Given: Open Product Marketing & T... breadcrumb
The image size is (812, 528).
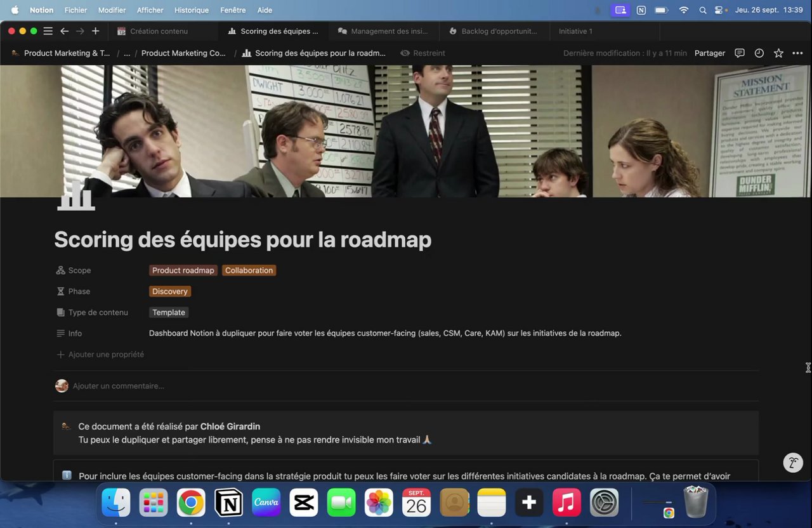Looking at the screenshot, I should coord(61,53).
